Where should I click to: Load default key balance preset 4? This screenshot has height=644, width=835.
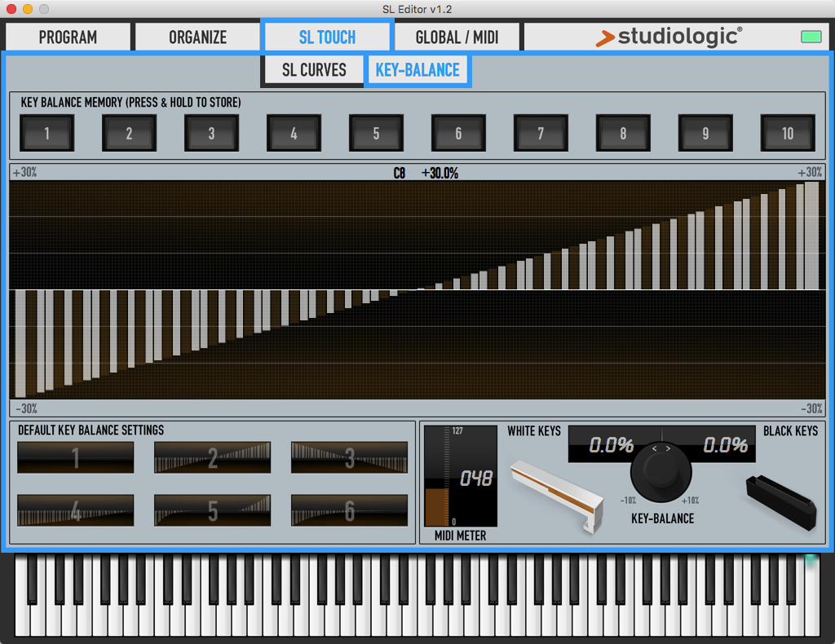[x=76, y=509]
